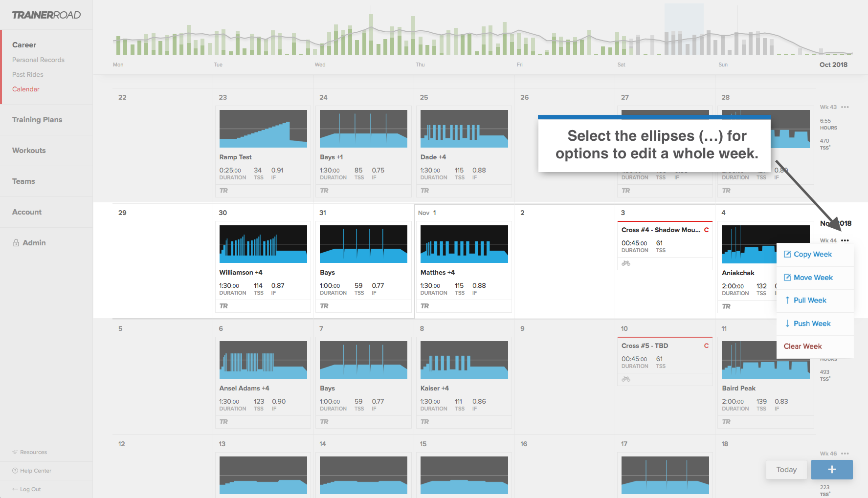Open the Aniakchak workout graph

tap(749, 244)
